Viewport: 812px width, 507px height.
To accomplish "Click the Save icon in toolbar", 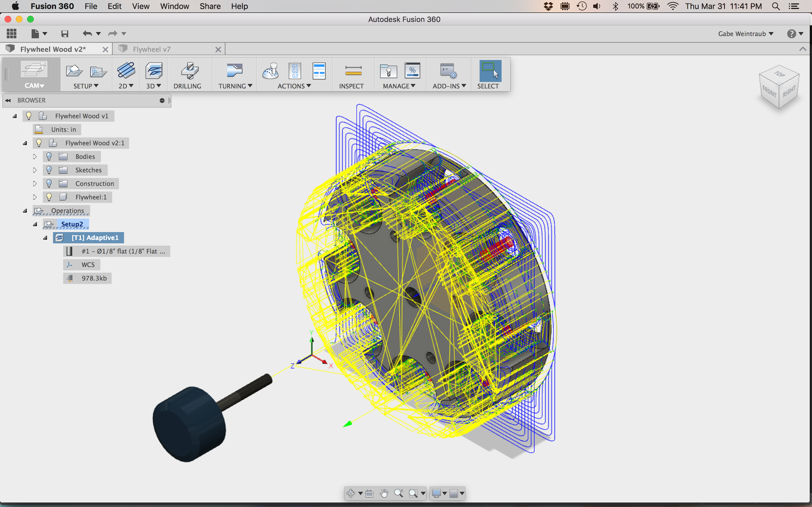I will coord(65,33).
